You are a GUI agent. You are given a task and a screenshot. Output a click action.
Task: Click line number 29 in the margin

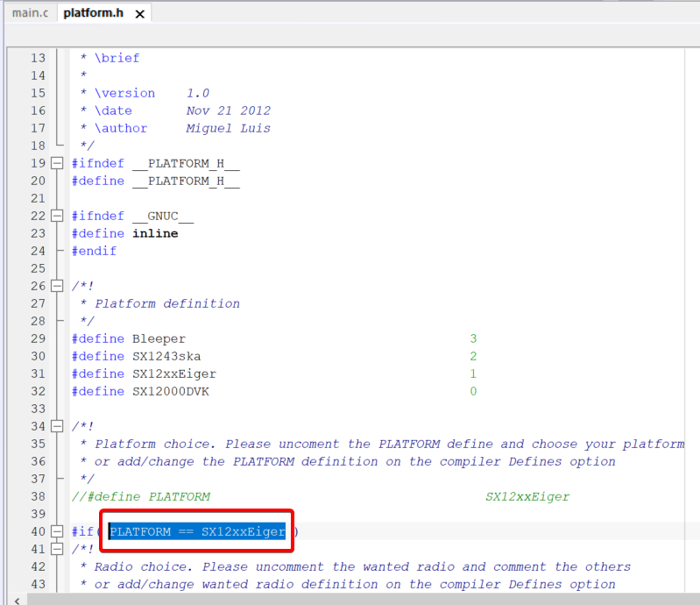(x=38, y=338)
